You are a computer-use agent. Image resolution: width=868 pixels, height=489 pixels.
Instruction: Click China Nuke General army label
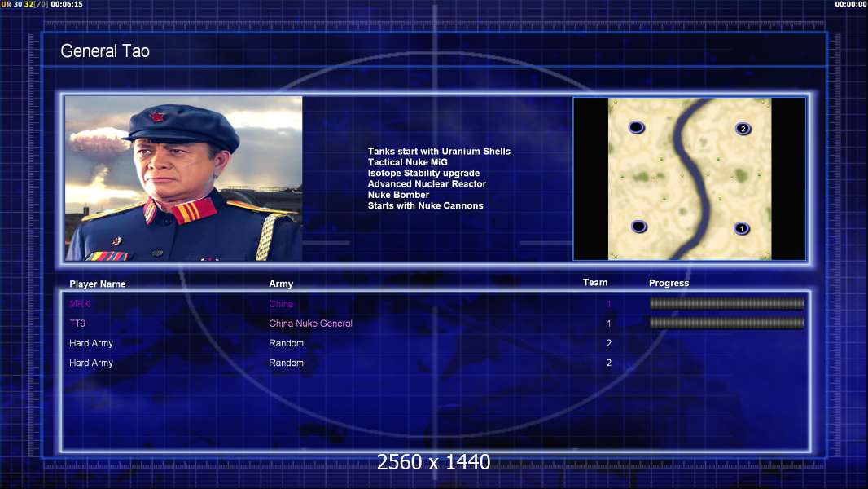click(x=310, y=324)
